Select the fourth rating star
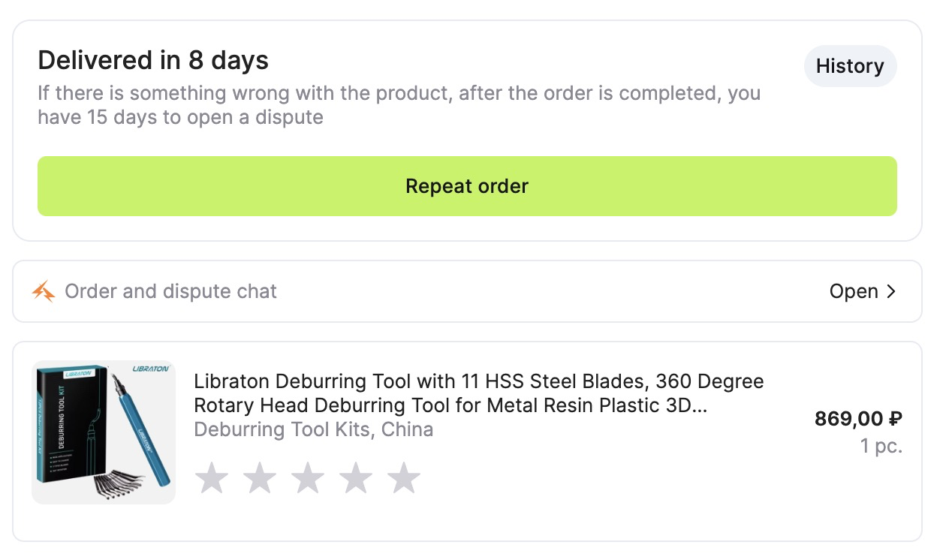This screenshot has width=940, height=560. [x=356, y=478]
